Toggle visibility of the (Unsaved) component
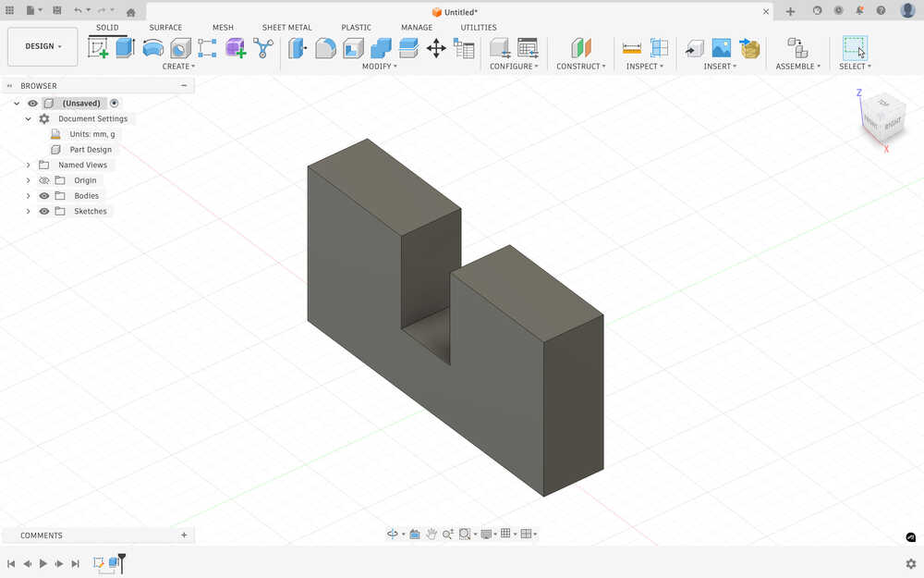 [32, 104]
